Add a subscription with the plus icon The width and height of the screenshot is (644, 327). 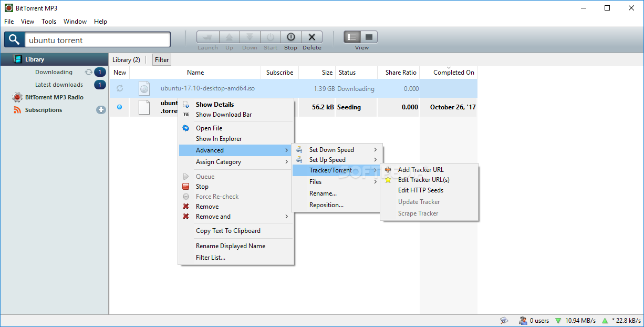(101, 110)
